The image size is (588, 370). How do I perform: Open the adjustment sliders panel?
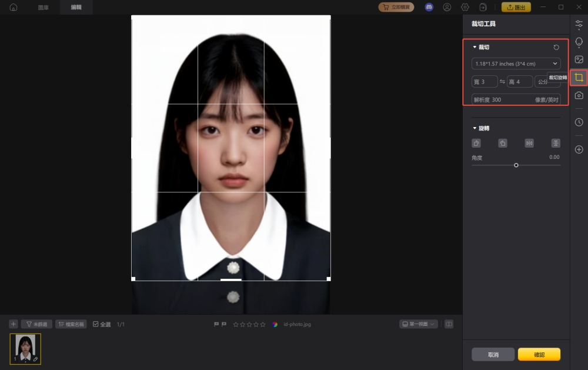coord(579,24)
